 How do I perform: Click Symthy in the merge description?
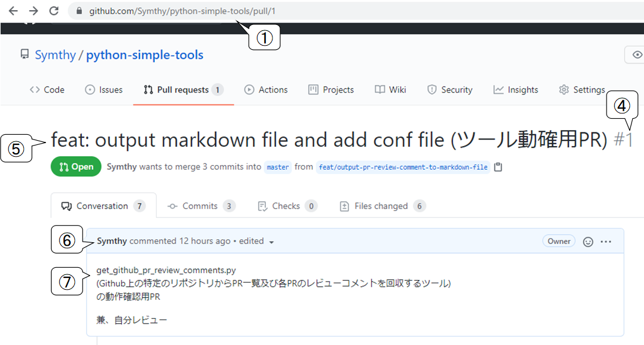point(122,167)
